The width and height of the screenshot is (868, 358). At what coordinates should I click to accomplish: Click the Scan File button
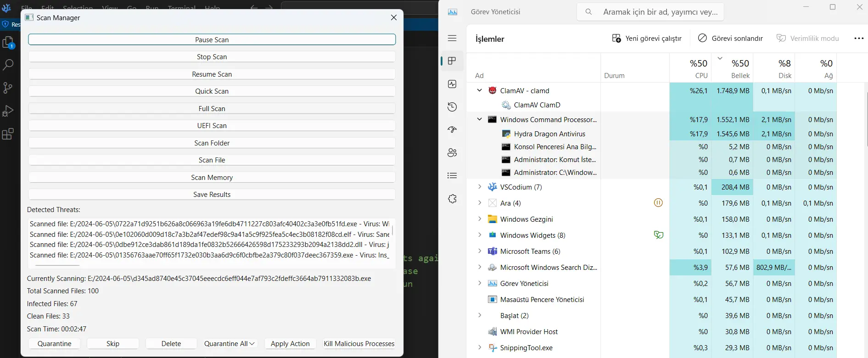[212, 160]
